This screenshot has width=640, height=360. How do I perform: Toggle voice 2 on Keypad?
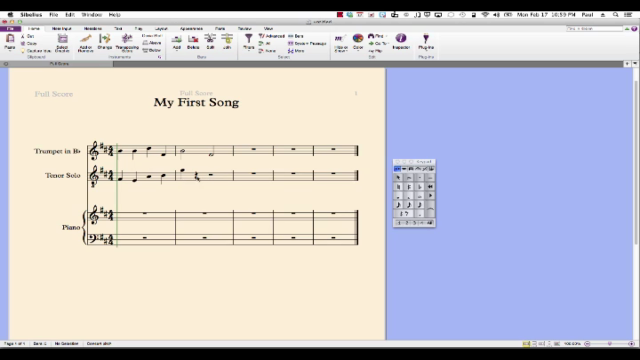[x=407, y=223]
